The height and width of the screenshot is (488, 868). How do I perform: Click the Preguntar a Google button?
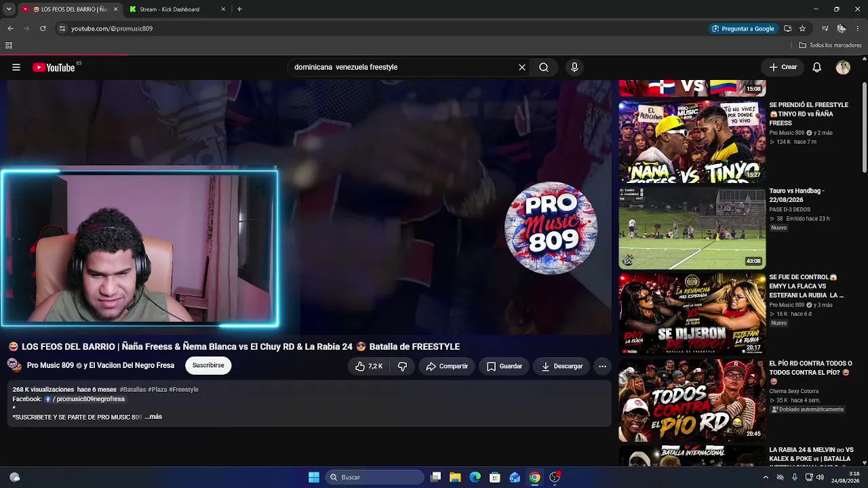[x=743, y=28]
